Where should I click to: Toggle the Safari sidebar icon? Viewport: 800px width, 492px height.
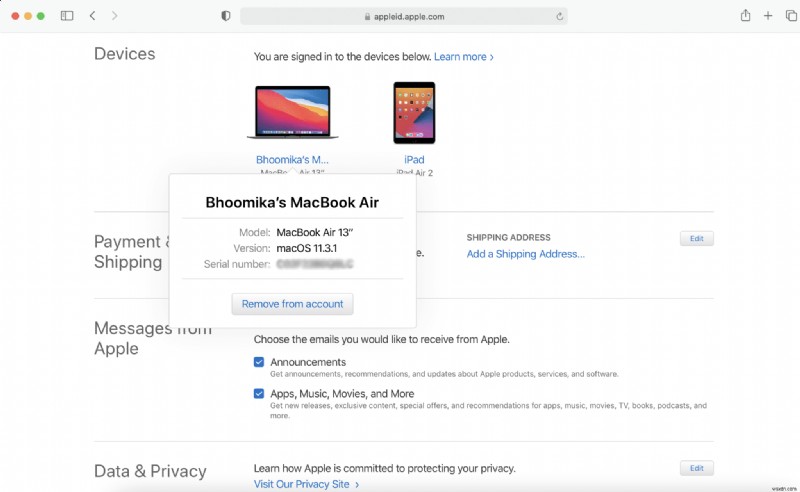click(x=67, y=16)
